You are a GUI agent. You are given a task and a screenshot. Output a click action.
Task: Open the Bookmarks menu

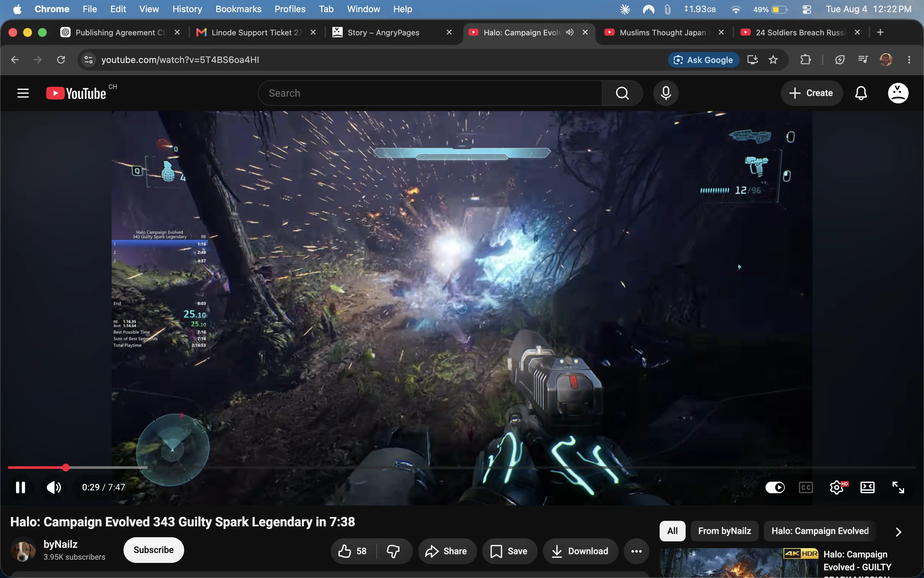click(238, 9)
